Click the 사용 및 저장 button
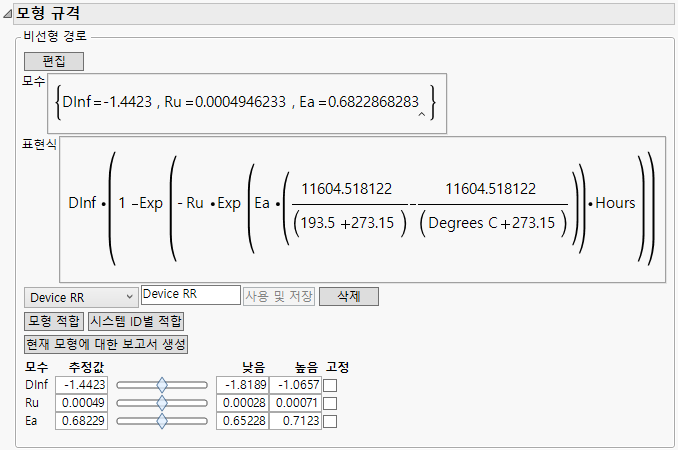Screen dimensions: 678x450 pyautogui.click(x=279, y=297)
